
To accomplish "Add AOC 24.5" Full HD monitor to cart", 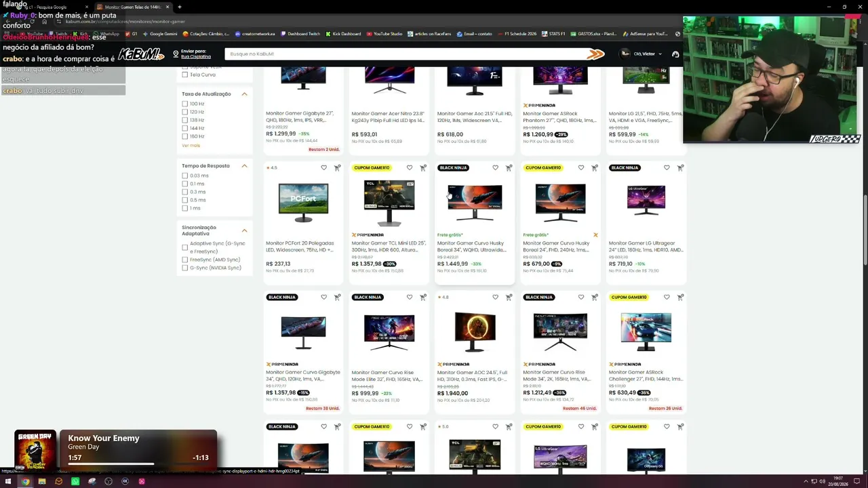I will pyautogui.click(x=509, y=297).
